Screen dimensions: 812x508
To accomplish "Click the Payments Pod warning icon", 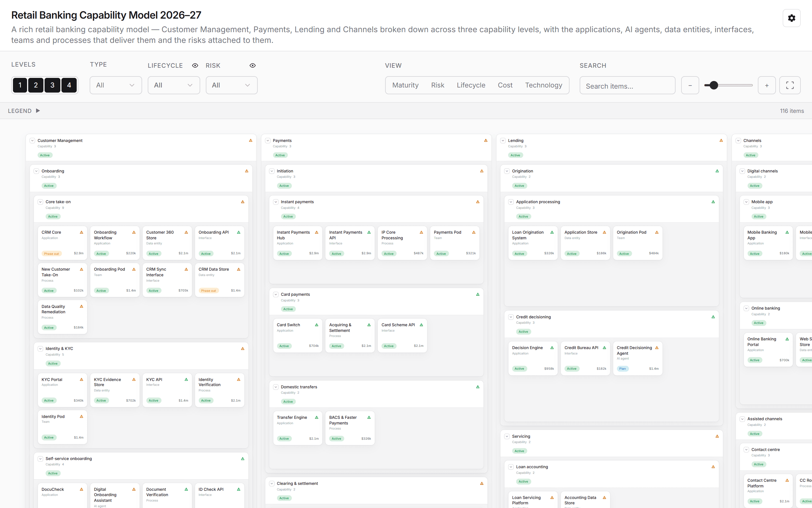I will pyautogui.click(x=474, y=233).
